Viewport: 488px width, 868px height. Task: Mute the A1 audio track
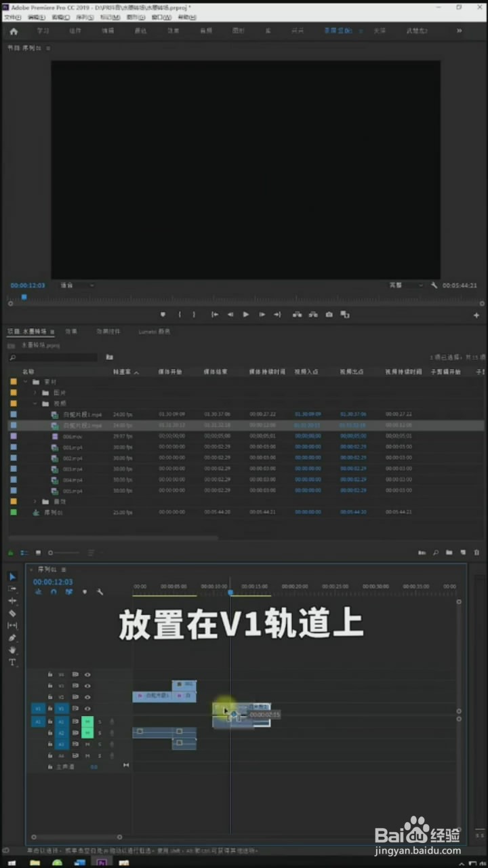click(x=87, y=722)
